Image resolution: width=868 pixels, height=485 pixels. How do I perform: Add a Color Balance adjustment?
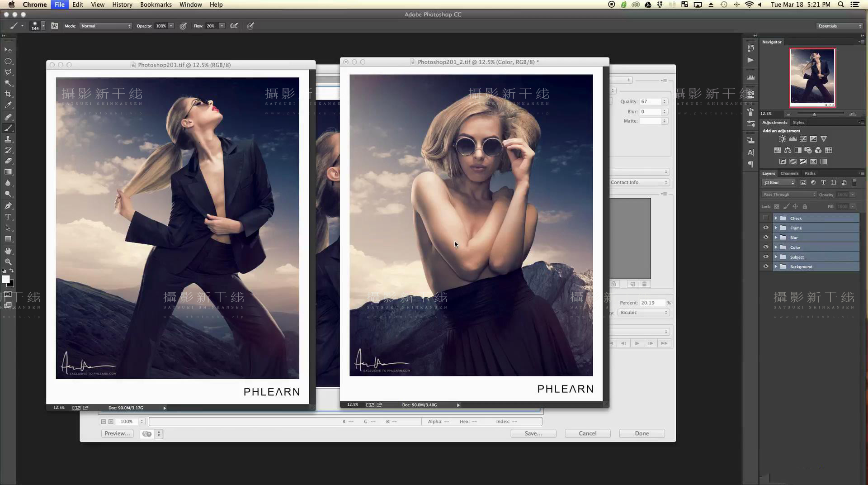point(788,150)
